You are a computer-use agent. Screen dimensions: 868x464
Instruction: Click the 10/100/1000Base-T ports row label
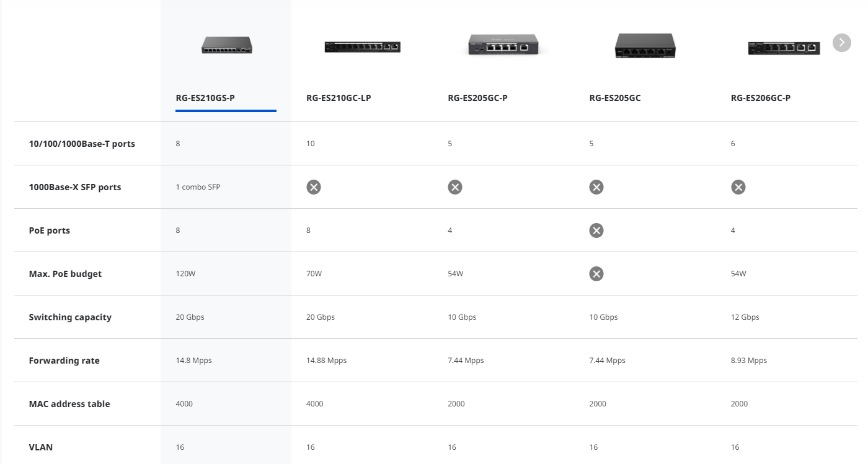(82, 144)
